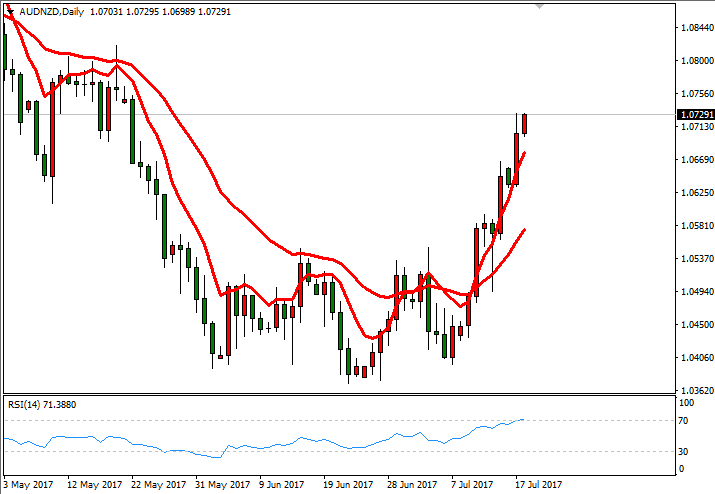Click the 1.04940 price axis label
Viewport: 715px width, 494px height.
pyautogui.click(x=697, y=291)
